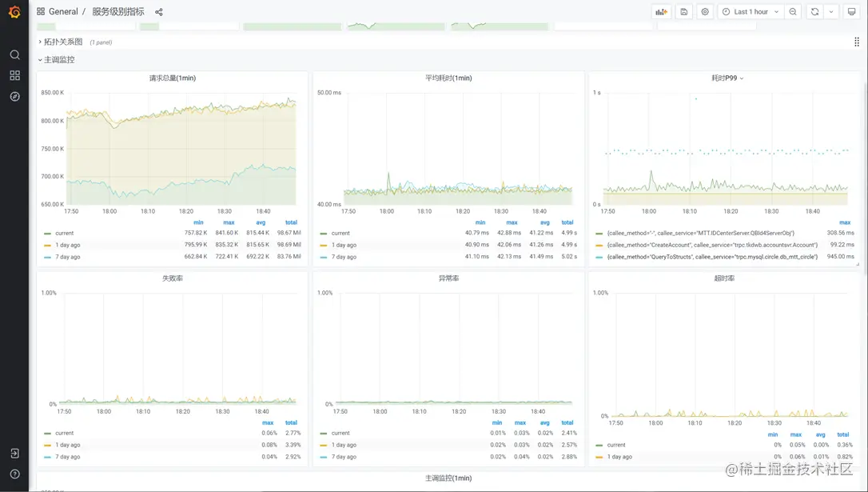Toggle the QueryToStructs series in P99 legend
This screenshot has height=492, width=868.
(712, 257)
